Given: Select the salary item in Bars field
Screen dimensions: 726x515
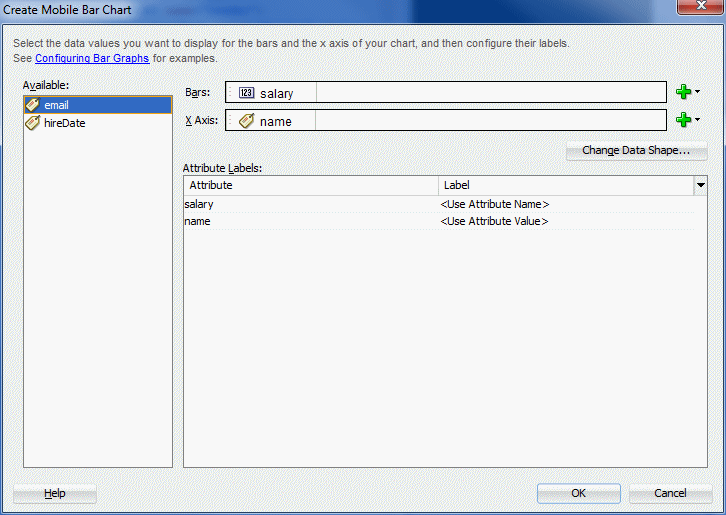Looking at the screenshot, I should tap(271, 93).
